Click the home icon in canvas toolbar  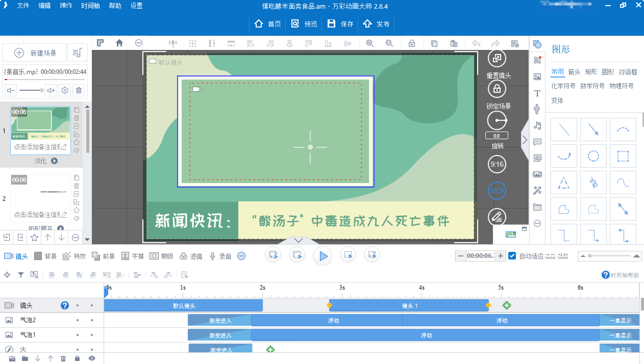[x=119, y=43]
